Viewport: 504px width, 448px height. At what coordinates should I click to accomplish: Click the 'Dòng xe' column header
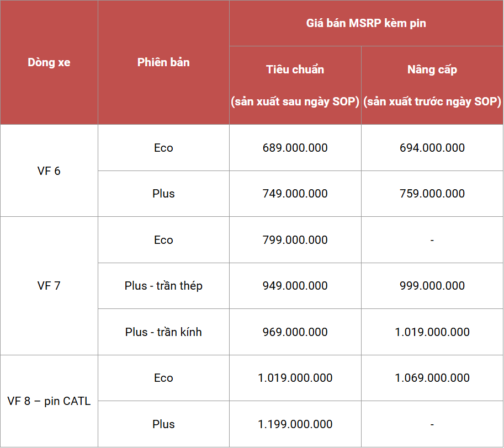coord(49,62)
